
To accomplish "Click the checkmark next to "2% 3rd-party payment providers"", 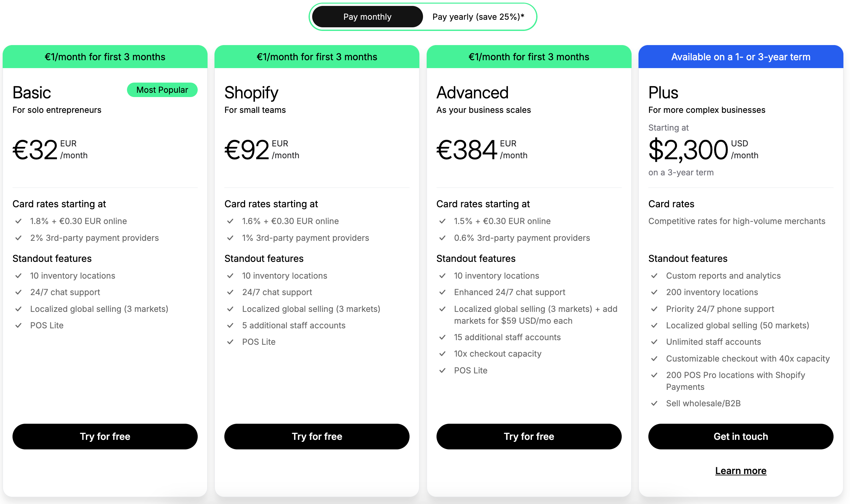I will coord(19,238).
